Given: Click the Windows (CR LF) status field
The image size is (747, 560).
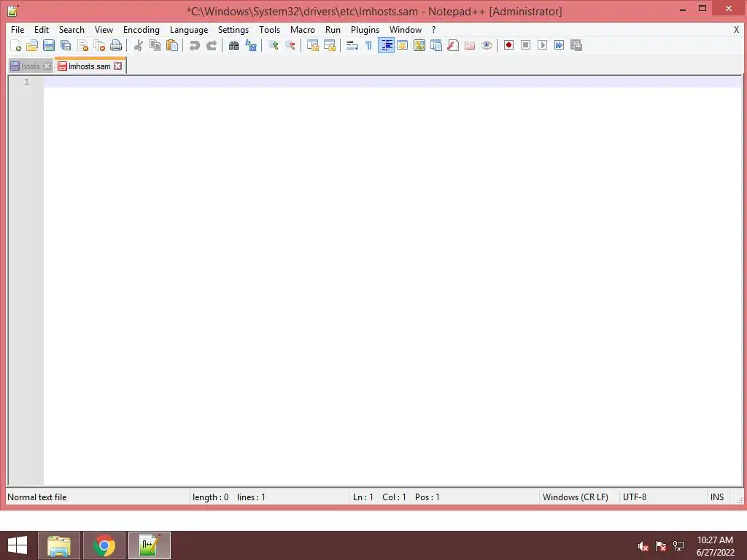Looking at the screenshot, I should coord(575,497).
